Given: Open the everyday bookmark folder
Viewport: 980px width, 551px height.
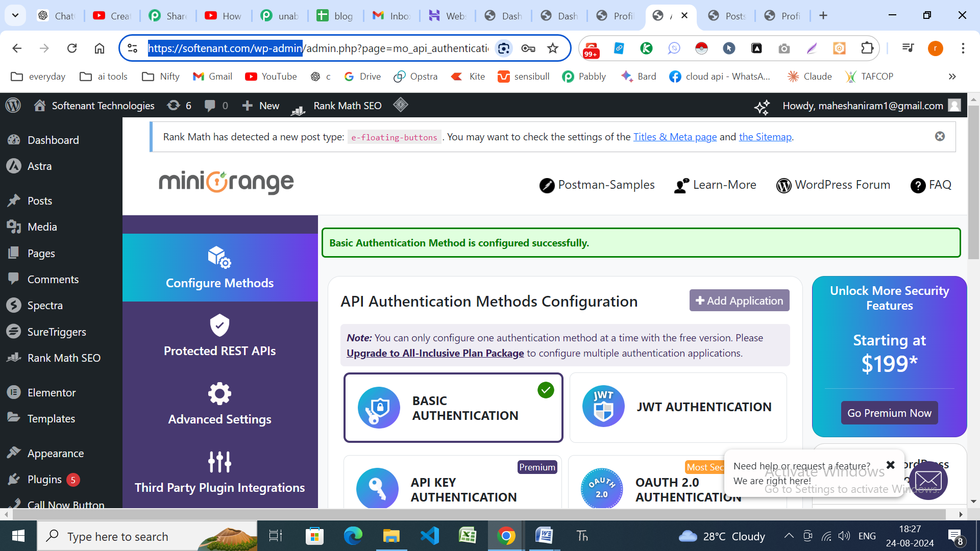Looking at the screenshot, I should (x=38, y=77).
